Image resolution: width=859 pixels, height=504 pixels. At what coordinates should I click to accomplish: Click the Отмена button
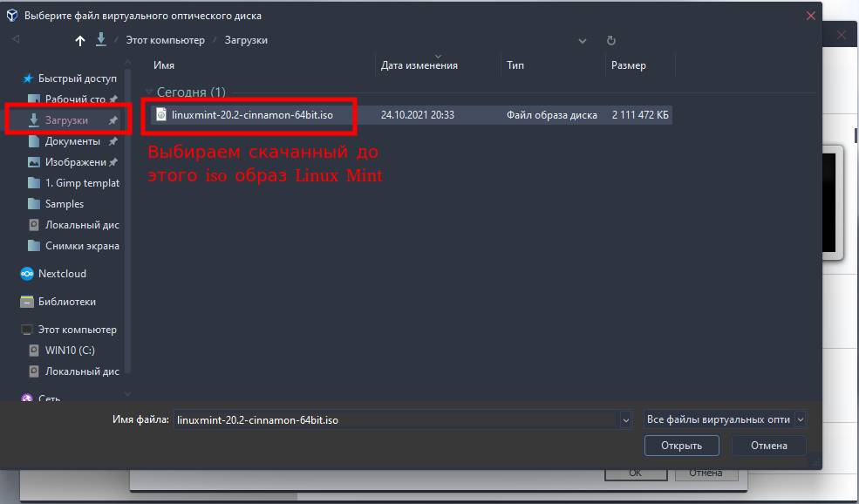point(768,446)
